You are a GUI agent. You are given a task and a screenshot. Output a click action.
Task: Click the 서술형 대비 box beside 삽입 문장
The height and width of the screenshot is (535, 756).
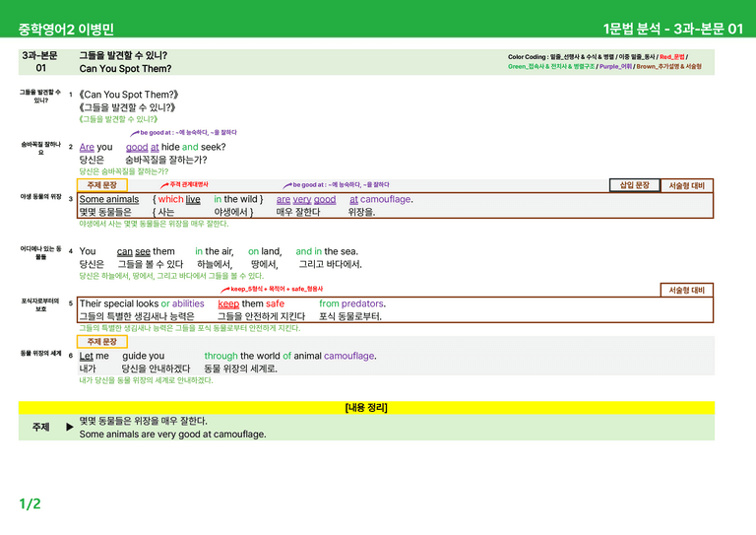pos(686,186)
